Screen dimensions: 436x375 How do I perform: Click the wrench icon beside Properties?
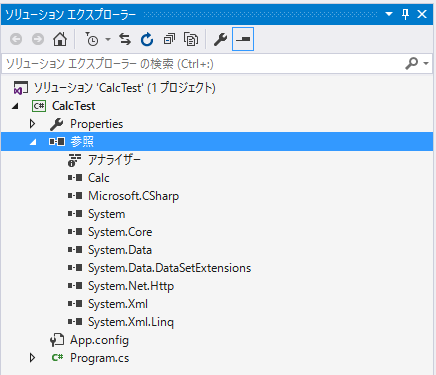point(57,124)
